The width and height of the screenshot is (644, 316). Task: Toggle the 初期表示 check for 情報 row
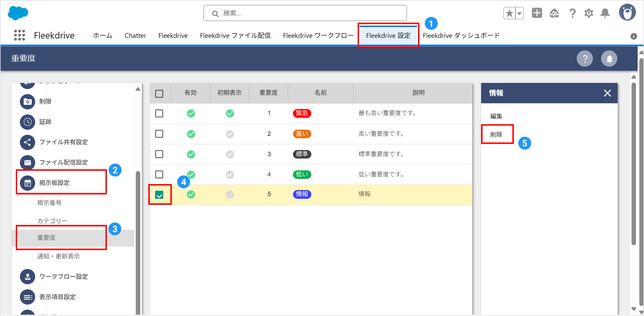pos(230,194)
